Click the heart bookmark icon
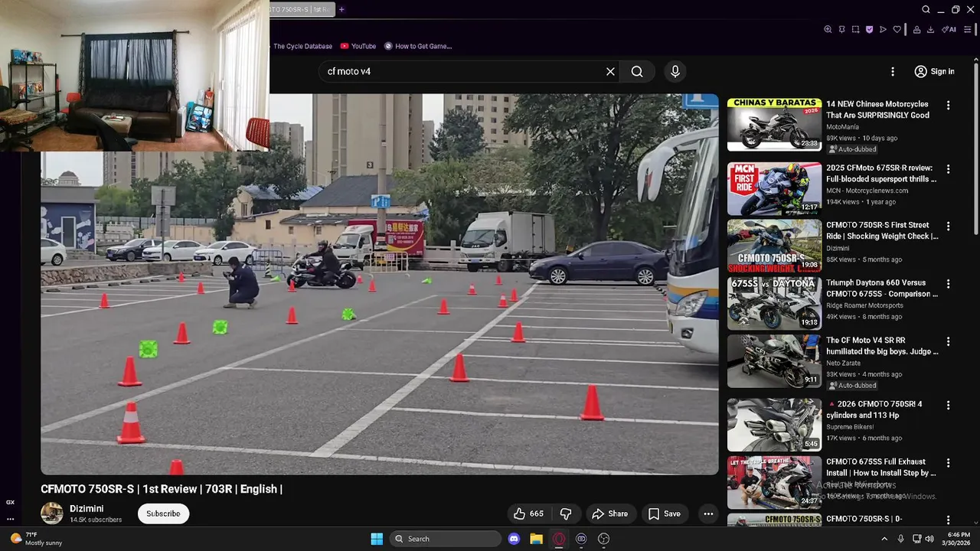 (x=897, y=29)
